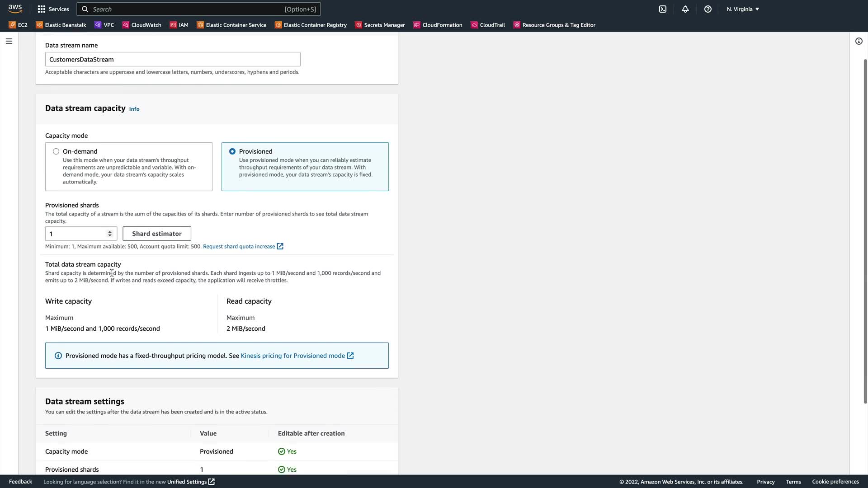Open Request shard quota increase link
The image size is (868, 488).
click(239, 246)
